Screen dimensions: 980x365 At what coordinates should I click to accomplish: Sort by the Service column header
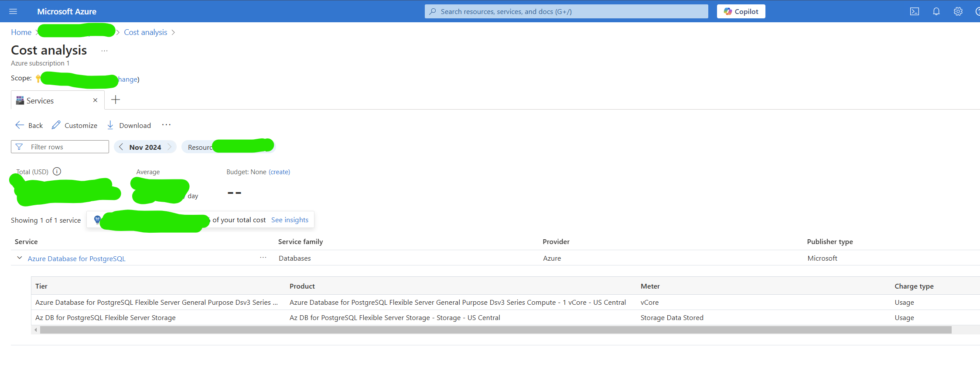coord(26,242)
